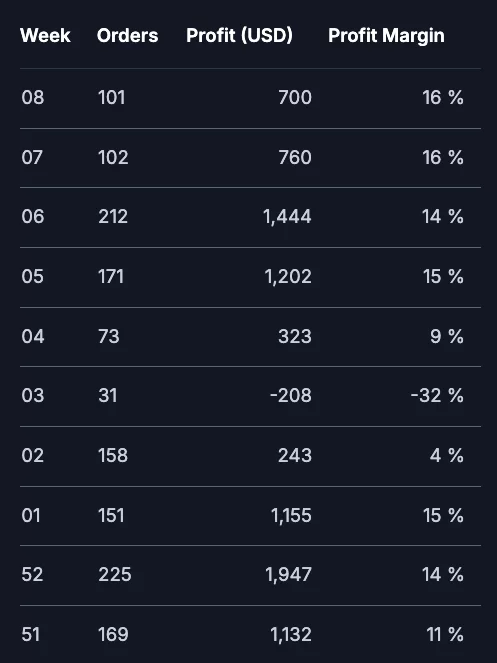Click the 4 % margin cell

tap(447, 456)
